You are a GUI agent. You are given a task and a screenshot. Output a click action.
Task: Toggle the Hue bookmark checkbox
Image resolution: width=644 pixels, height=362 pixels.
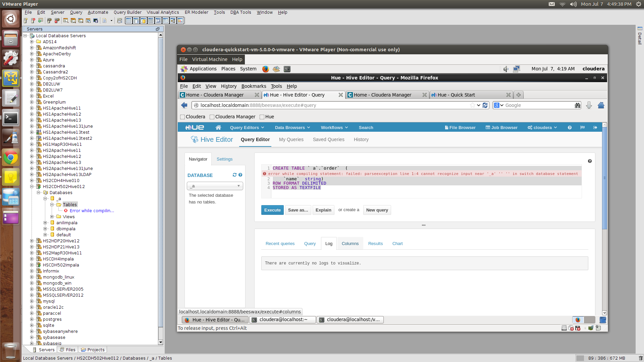tap(262, 117)
